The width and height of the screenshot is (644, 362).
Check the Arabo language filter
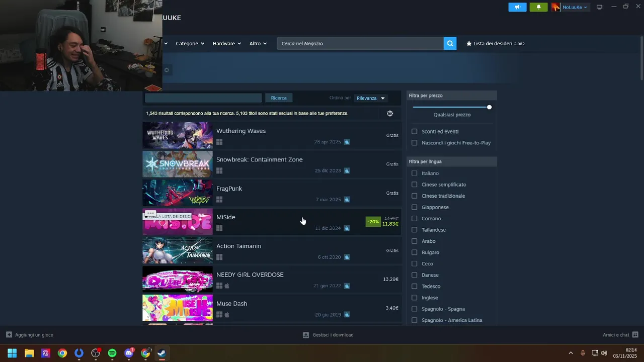coord(415,241)
